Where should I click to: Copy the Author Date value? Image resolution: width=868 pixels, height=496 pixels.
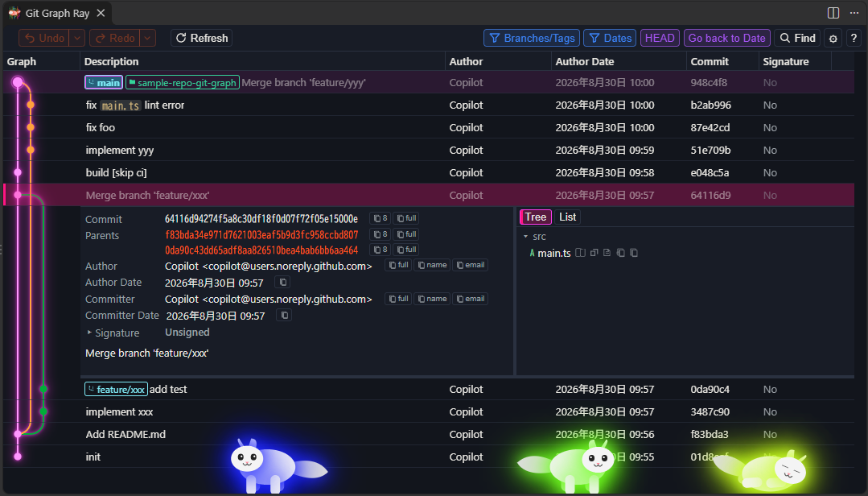tap(283, 283)
